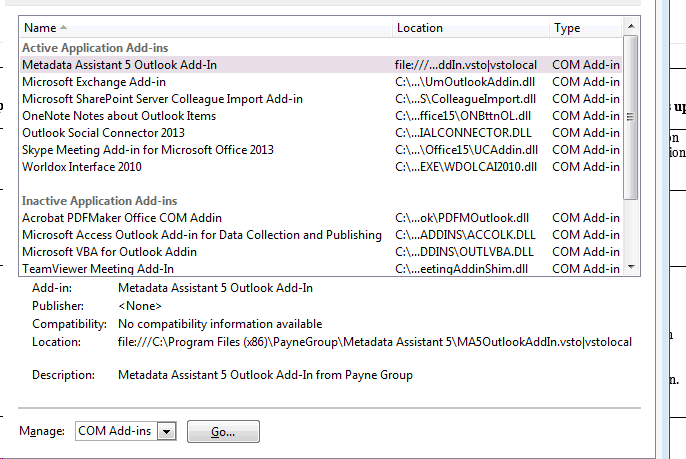Click the Go... button
This screenshot has height=459, width=686.
(x=223, y=431)
